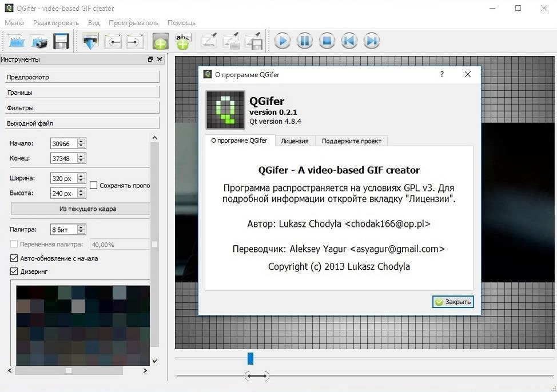Toggle Переменная палитра checkbox
This screenshot has height=392, width=557.
[14, 244]
